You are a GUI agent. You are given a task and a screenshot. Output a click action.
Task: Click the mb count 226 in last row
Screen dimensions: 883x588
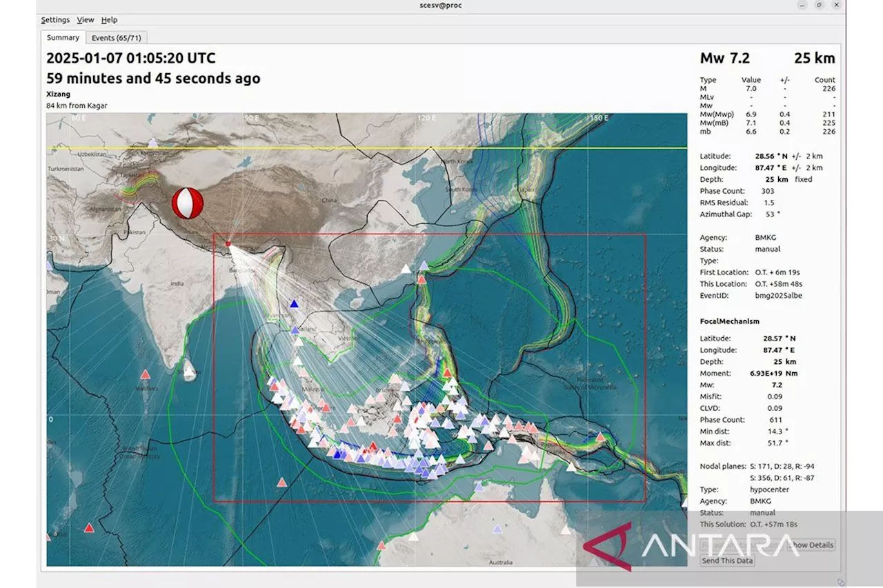(x=829, y=131)
